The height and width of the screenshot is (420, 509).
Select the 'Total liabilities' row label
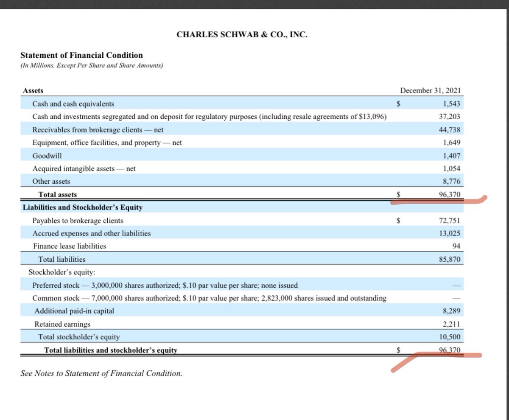62,259
